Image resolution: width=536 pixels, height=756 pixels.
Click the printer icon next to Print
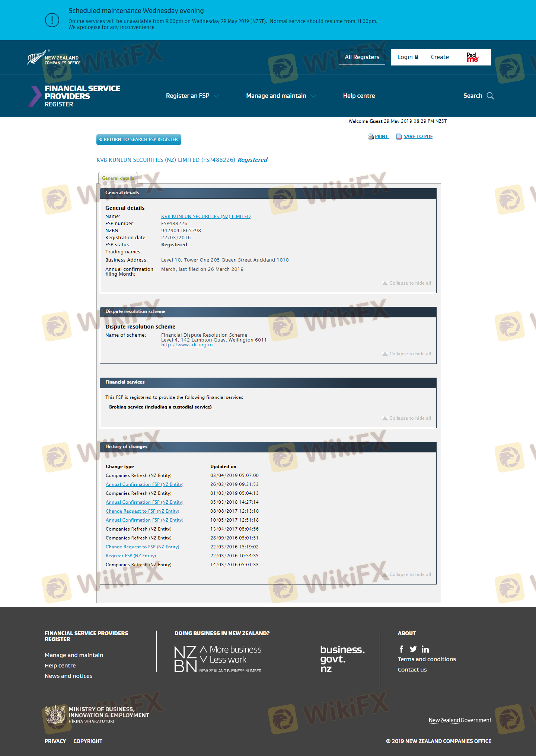[x=370, y=137]
